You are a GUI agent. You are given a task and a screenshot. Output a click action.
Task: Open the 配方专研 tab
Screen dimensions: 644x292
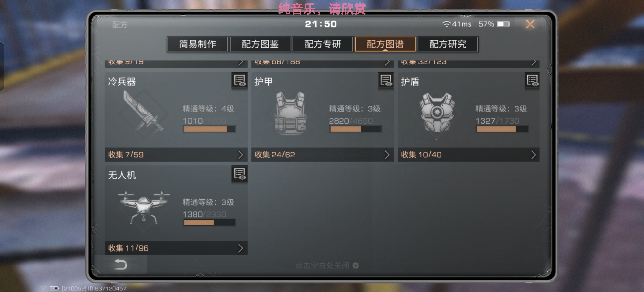(322, 44)
